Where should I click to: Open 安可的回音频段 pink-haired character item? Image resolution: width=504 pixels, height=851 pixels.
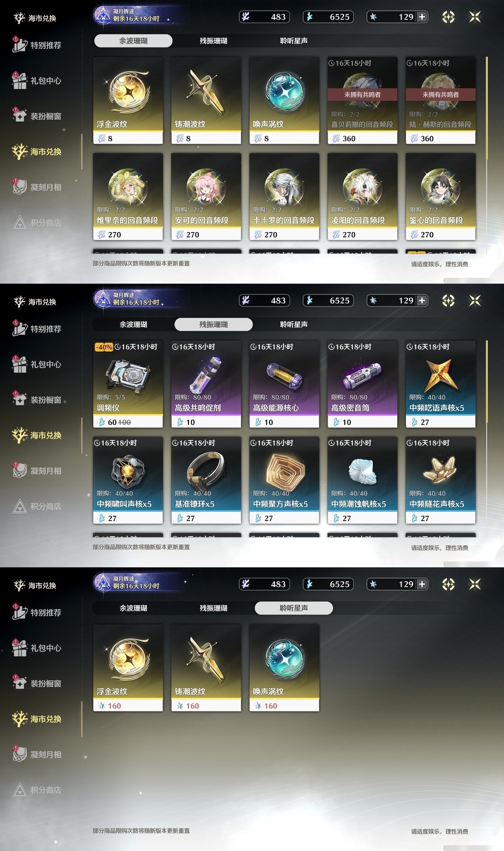pyautogui.click(x=206, y=197)
